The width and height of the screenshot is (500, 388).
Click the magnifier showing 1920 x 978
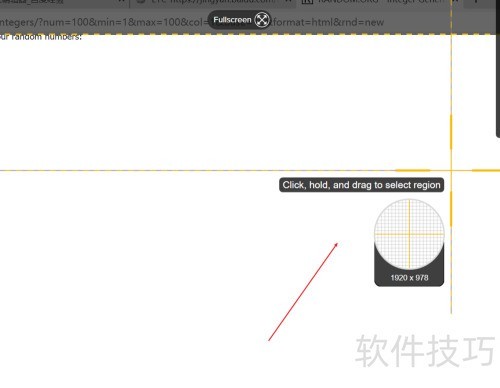coord(409,242)
